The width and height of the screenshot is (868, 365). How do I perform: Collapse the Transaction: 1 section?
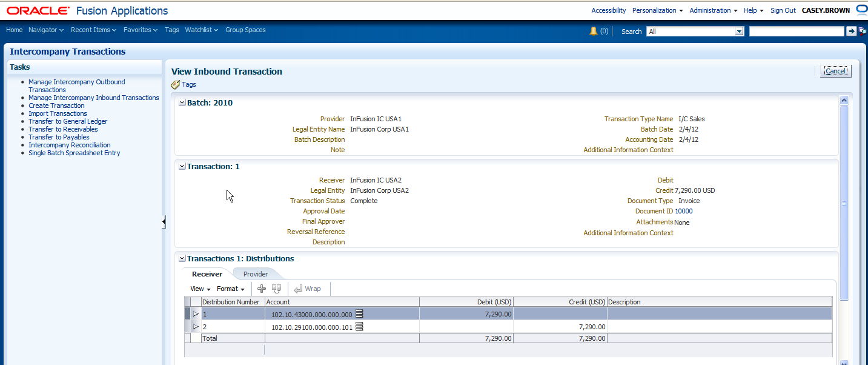(182, 167)
